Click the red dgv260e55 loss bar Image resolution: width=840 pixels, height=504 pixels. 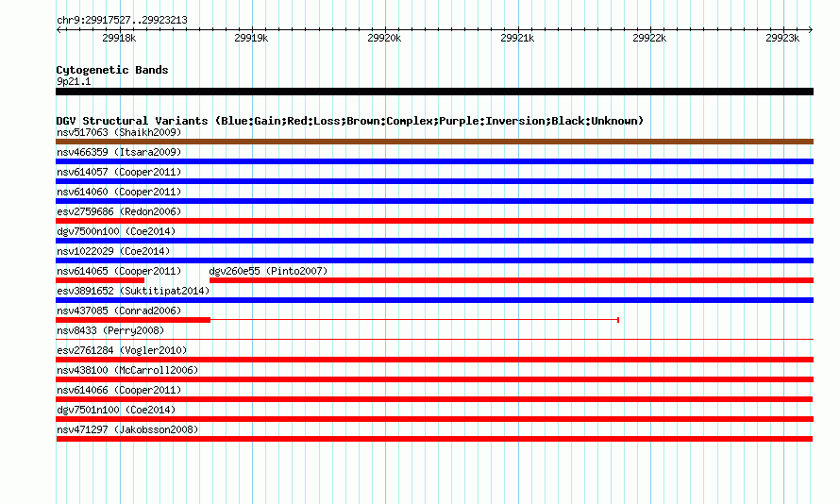pyautogui.click(x=512, y=280)
